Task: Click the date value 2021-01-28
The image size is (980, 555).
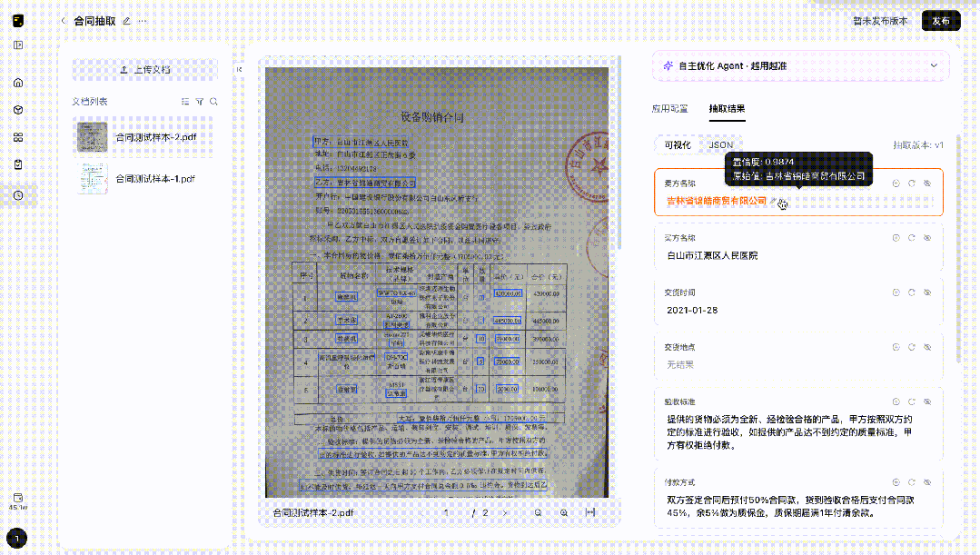Action: tap(692, 310)
